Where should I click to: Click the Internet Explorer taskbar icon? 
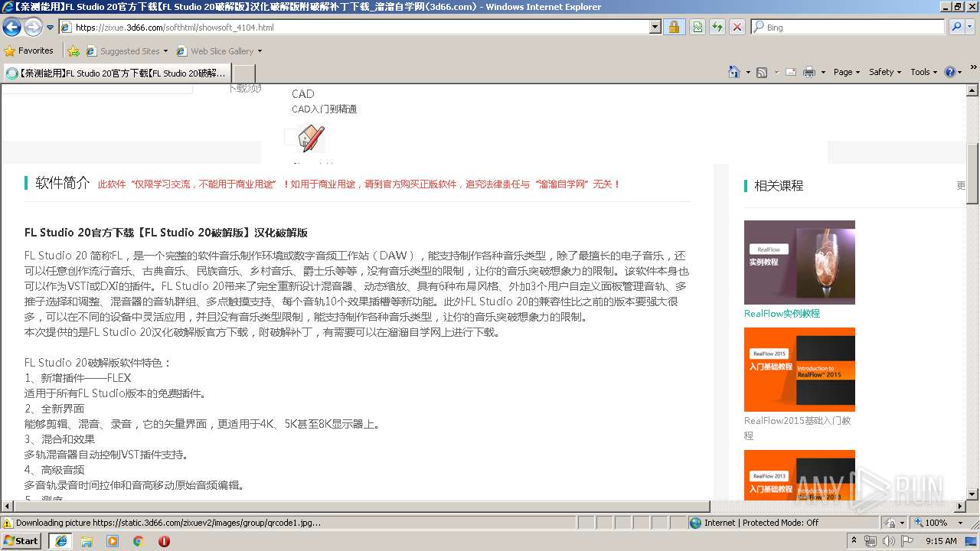60,541
